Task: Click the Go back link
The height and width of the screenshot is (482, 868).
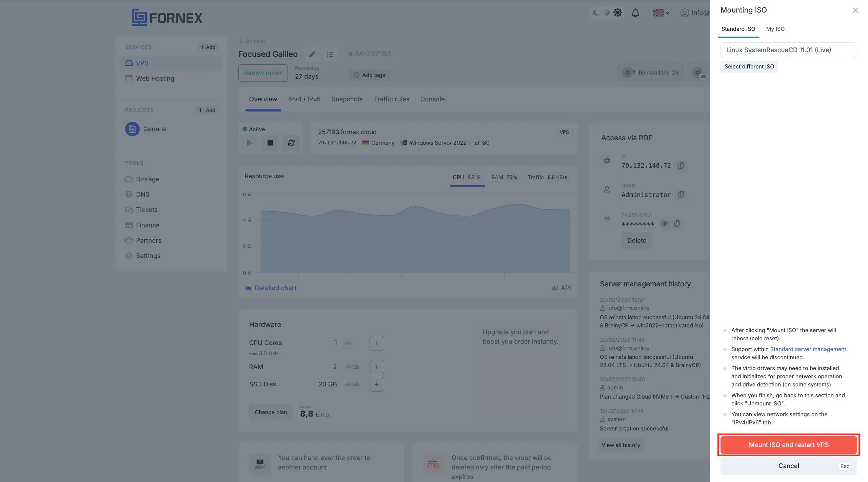Action: [252, 41]
